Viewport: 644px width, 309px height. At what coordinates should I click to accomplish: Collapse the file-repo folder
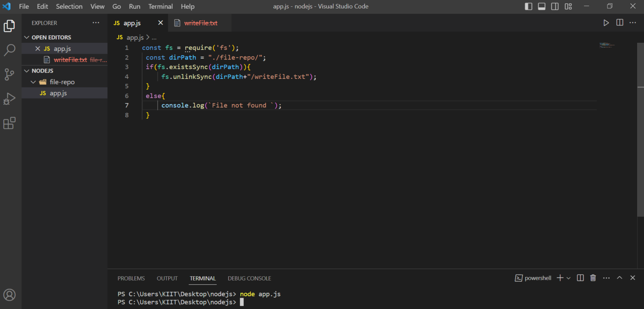(33, 82)
